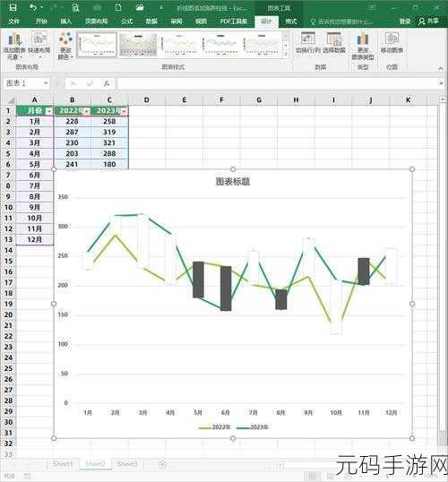This screenshot has width=448, height=482.
Task: Click the Redo arrow icon
Action: [55, 7]
